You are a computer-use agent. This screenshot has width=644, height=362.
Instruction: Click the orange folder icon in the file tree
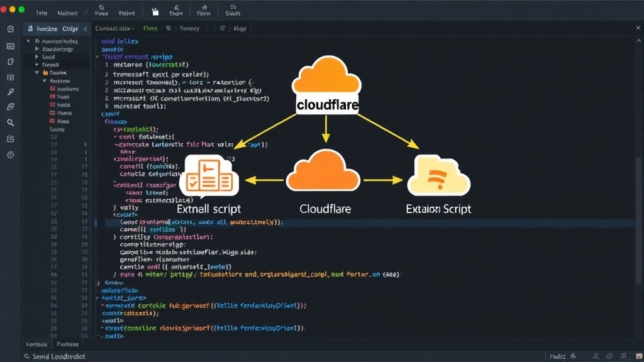pyautogui.click(x=45, y=73)
